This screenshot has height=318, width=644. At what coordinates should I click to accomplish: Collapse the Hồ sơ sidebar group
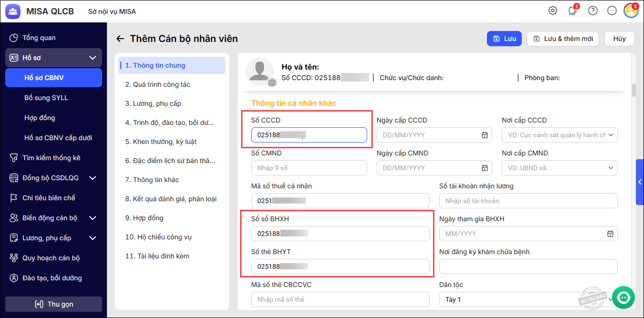coord(93,58)
